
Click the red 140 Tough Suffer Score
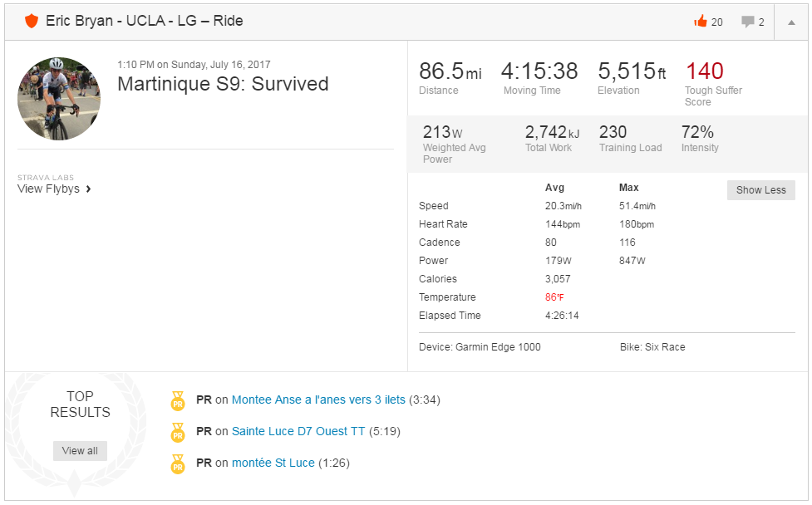coord(704,71)
